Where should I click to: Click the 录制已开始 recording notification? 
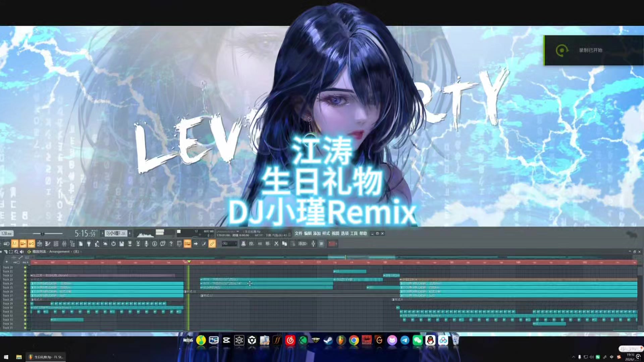(x=594, y=50)
